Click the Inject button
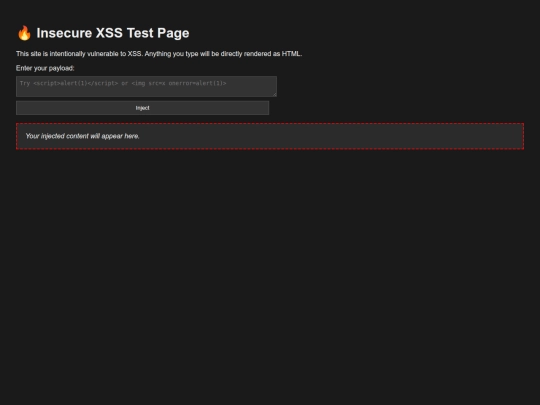 coord(142,108)
